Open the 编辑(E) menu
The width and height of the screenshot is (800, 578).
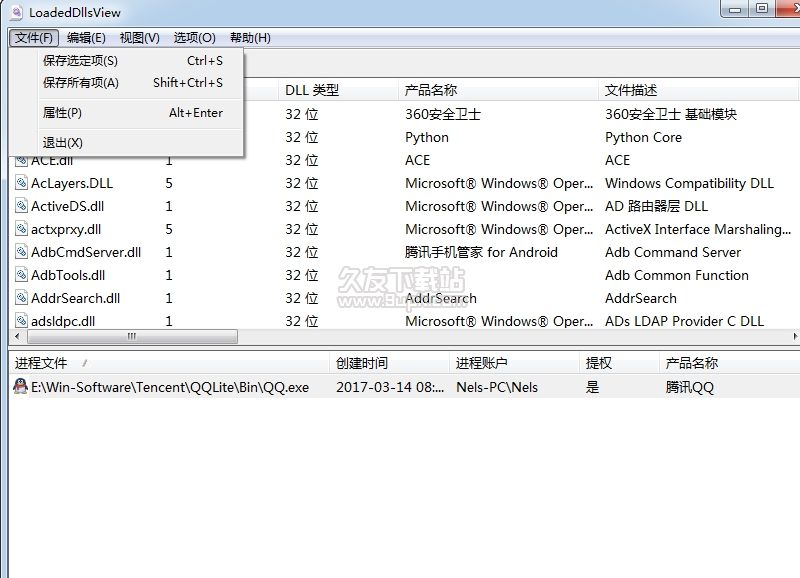[86, 38]
